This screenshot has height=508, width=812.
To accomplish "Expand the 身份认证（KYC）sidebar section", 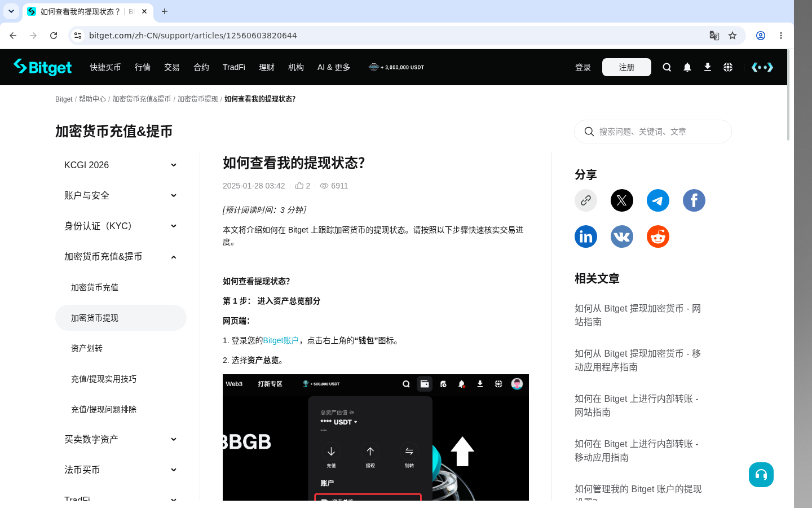I will tap(121, 226).
